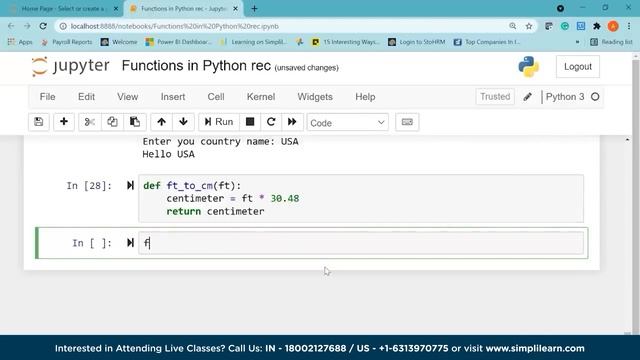Restart kernel and run all cells icon
Viewport: 640px width, 360px height.
(292, 122)
